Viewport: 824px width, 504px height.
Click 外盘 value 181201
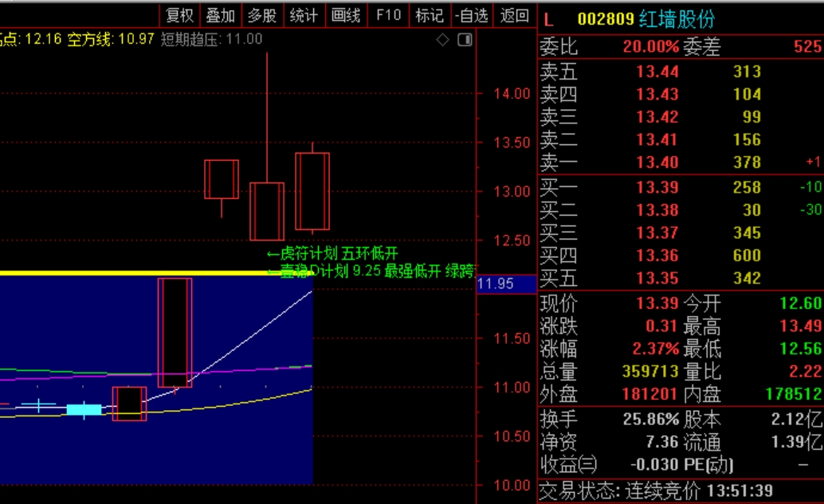pyautogui.click(x=650, y=394)
